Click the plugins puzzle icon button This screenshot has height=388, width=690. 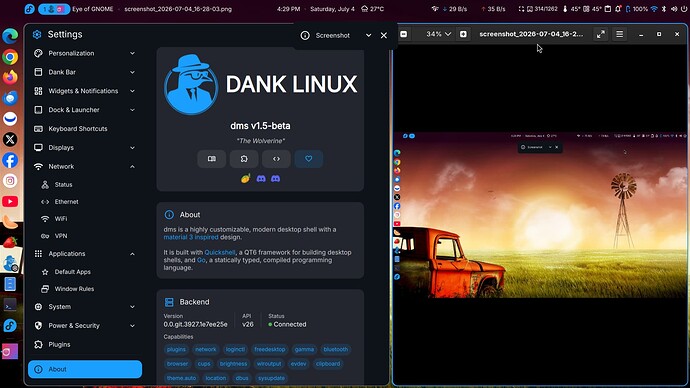[244, 159]
